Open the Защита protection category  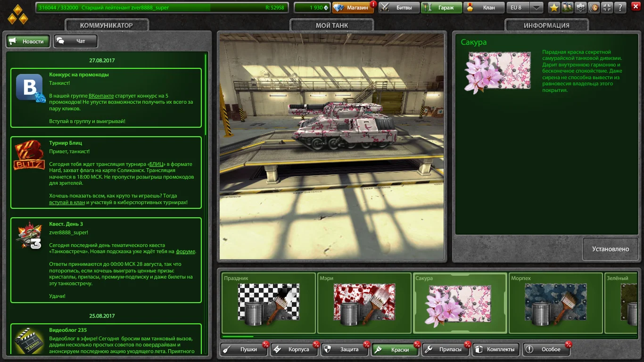(x=346, y=349)
